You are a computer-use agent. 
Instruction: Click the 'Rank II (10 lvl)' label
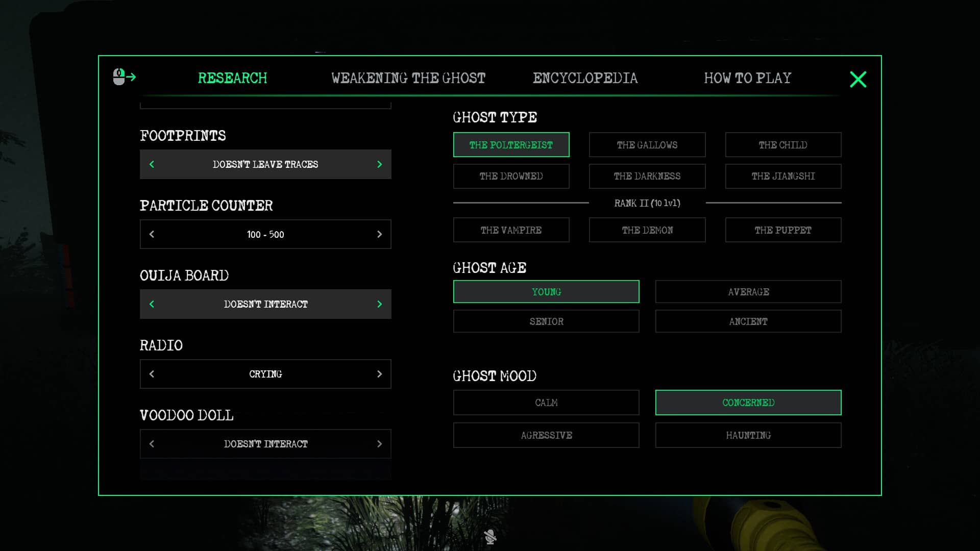point(647,203)
